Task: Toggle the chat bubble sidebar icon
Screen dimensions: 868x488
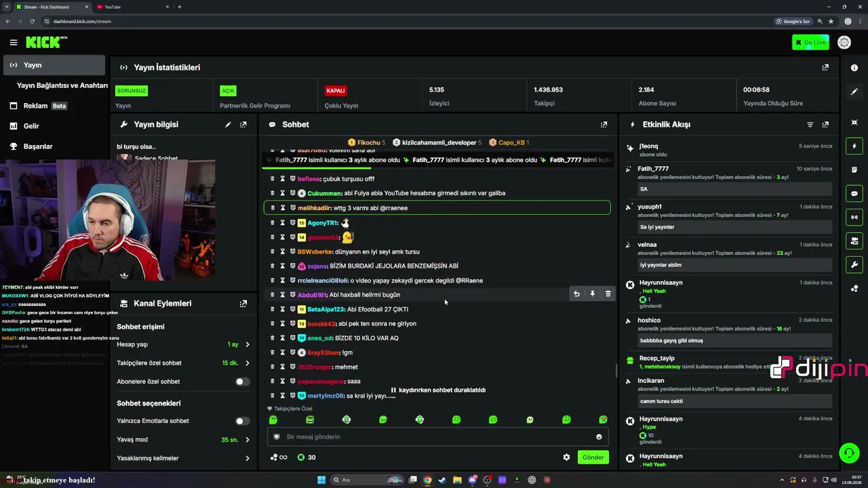Action: tap(854, 194)
